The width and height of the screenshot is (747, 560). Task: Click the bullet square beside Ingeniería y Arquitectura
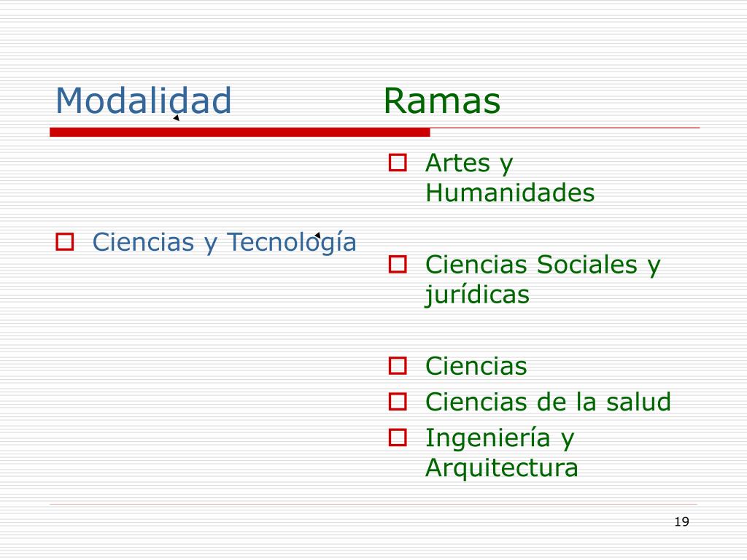coord(398,437)
